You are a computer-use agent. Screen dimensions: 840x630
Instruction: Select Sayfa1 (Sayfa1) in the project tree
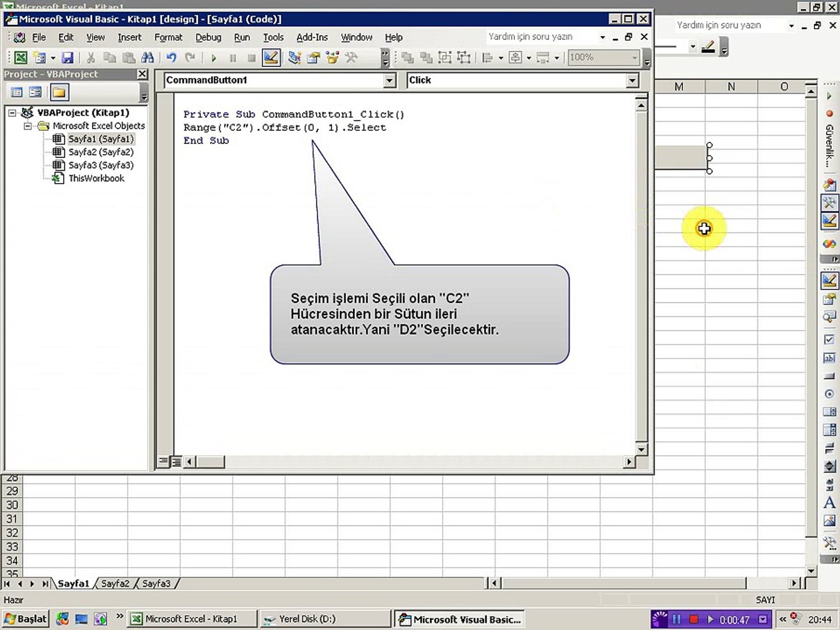click(101, 139)
